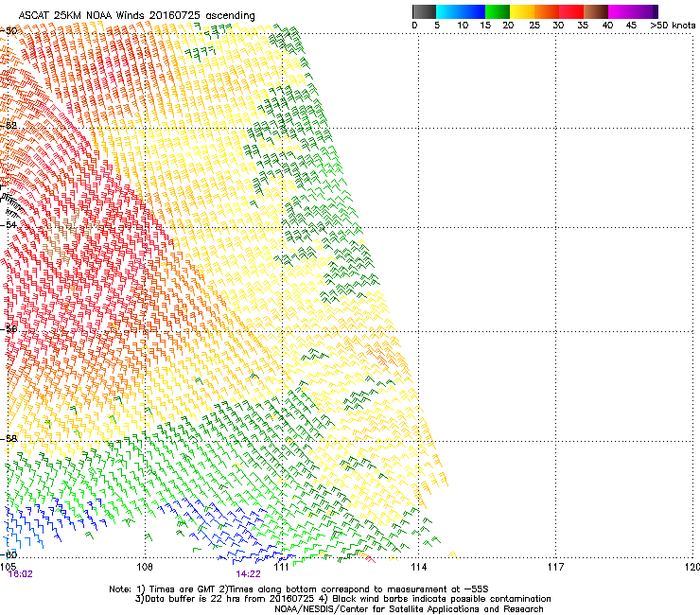The width and height of the screenshot is (700, 615).
Task: Click longitude label '117' on bottom axis
Action: tap(556, 567)
